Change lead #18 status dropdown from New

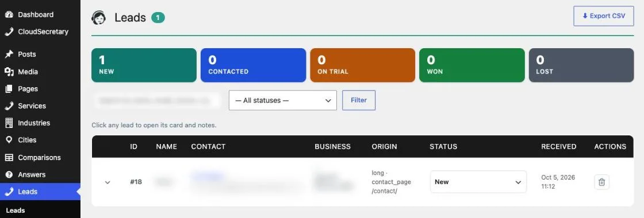pyautogui.click(x=478, y=182)
